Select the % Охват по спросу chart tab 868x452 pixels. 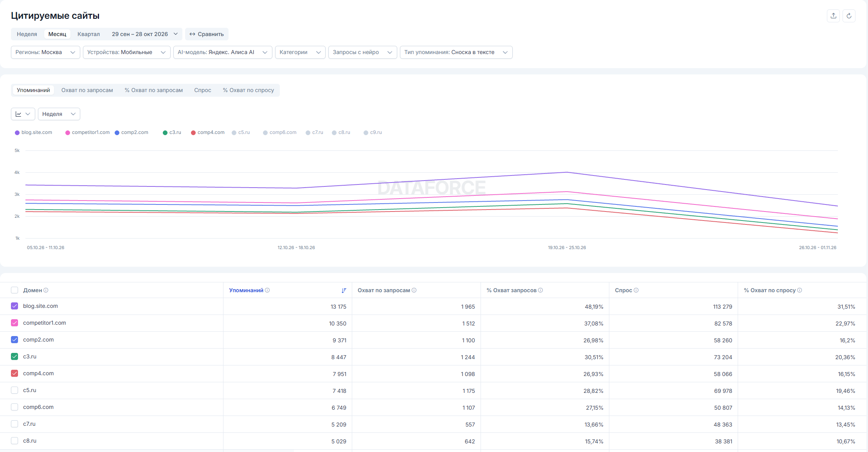click(249, 90)
